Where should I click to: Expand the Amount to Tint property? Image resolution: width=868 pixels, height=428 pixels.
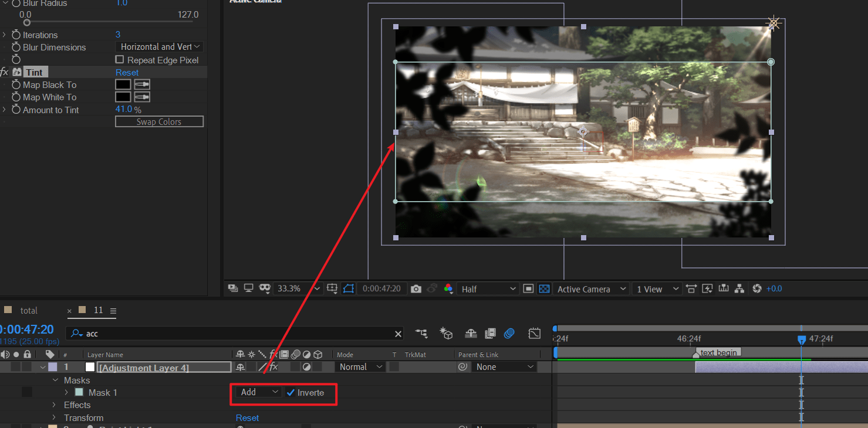tap(4, 110)
